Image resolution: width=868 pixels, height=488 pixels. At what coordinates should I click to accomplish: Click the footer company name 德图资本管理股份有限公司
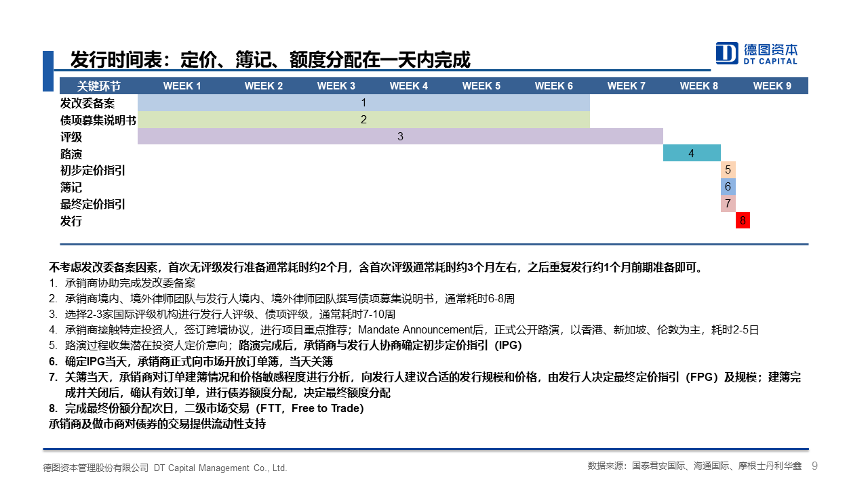tap(96, 468)
